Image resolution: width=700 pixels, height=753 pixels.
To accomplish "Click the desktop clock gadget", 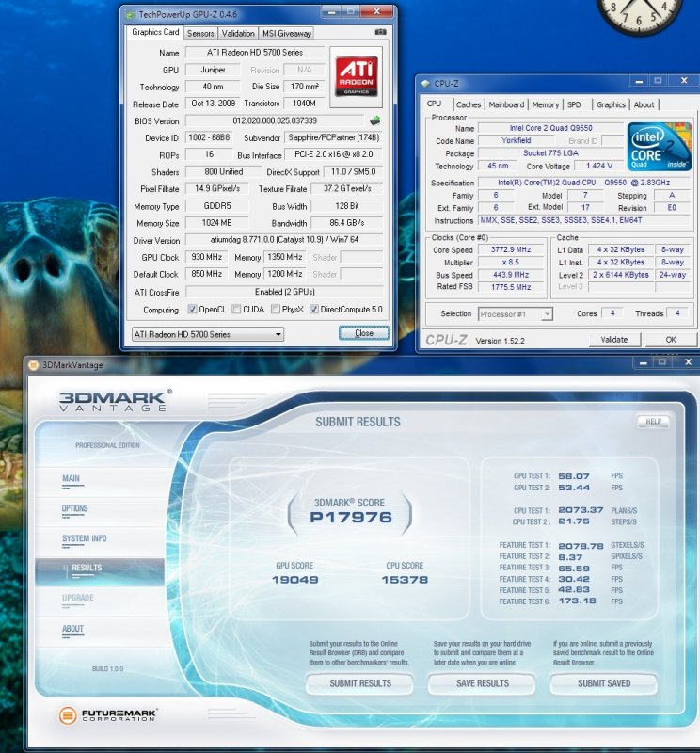I will (639, 14).
